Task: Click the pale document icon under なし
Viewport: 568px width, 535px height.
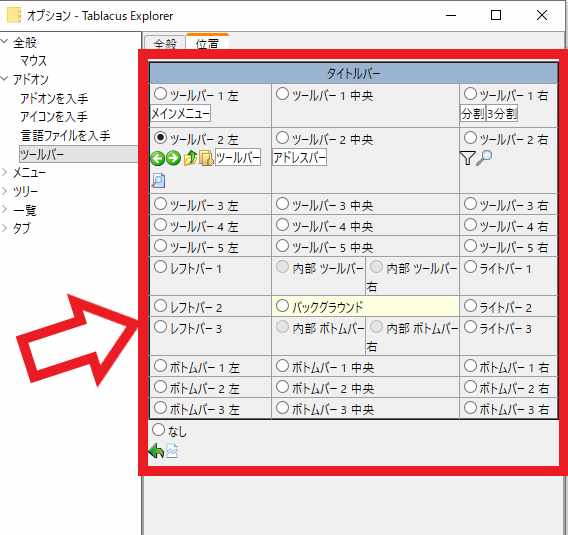Action: 172,451
